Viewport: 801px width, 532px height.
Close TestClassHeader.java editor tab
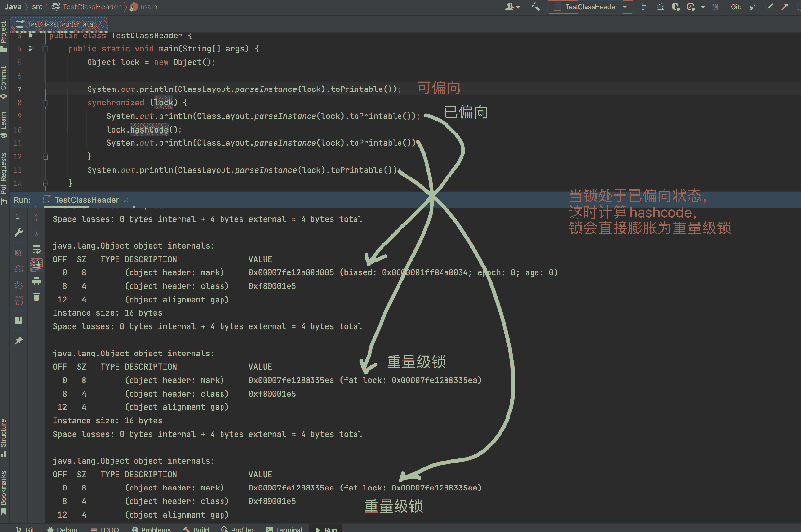[x=101, y=24]
